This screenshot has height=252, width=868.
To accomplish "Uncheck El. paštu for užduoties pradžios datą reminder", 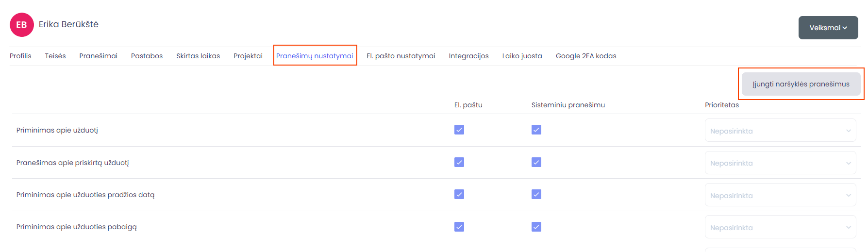I will pos(459,194).
